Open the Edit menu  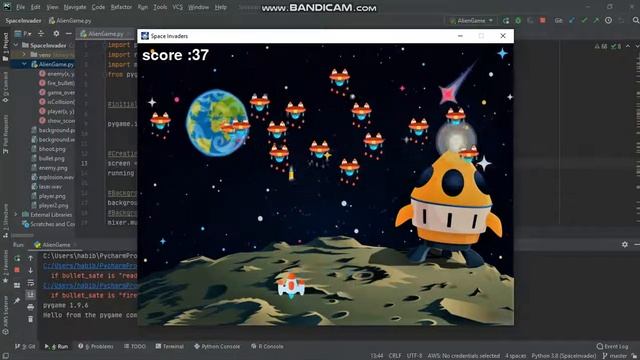coord(36,7)
